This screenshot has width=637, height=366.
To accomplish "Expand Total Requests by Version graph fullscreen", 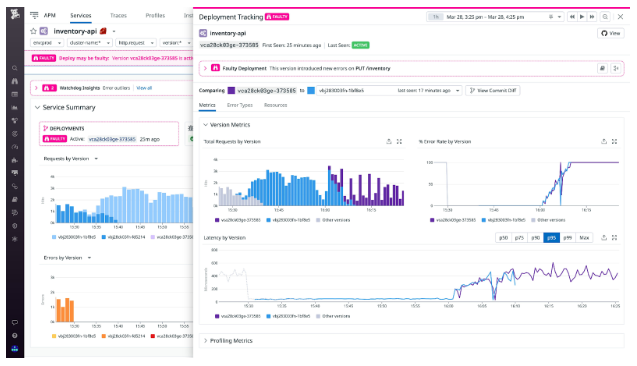I will click(399, 141).
